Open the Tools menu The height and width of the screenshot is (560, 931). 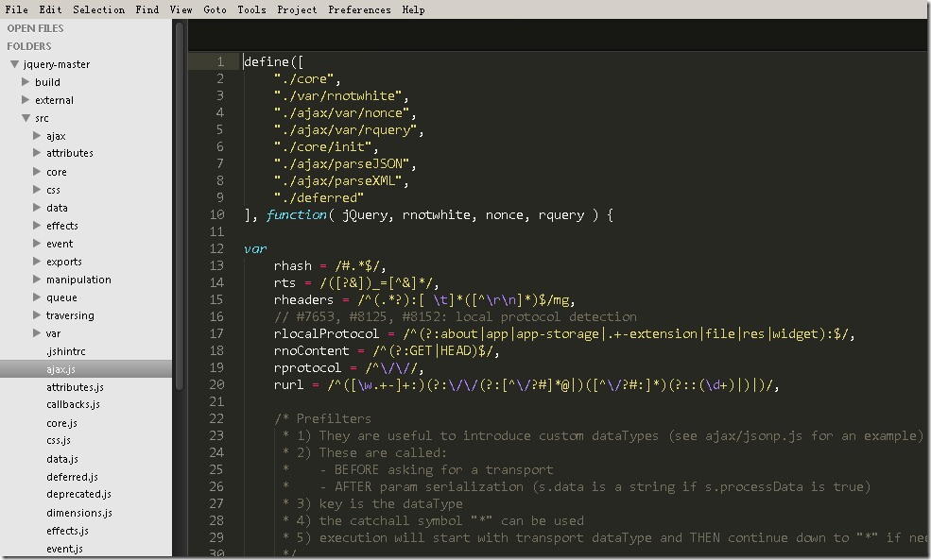click(x=251, y=9)
